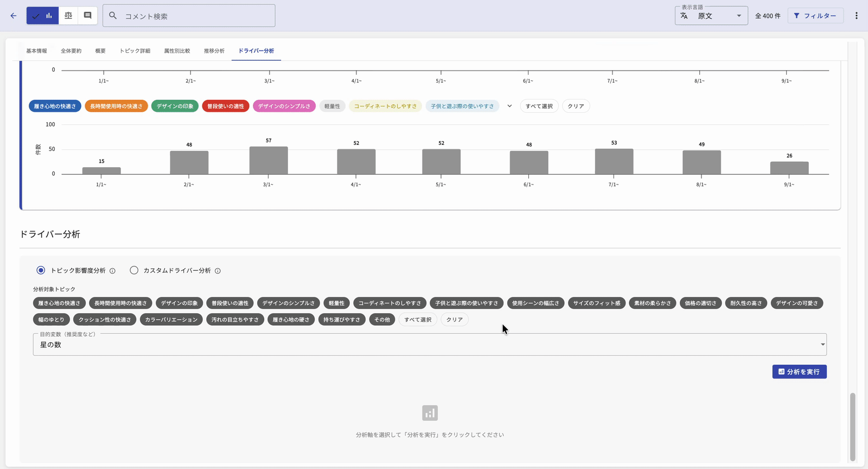Toggle green デザインの印象 legend chip
Screen dimensions: 868x469
[x=175, y=106]
